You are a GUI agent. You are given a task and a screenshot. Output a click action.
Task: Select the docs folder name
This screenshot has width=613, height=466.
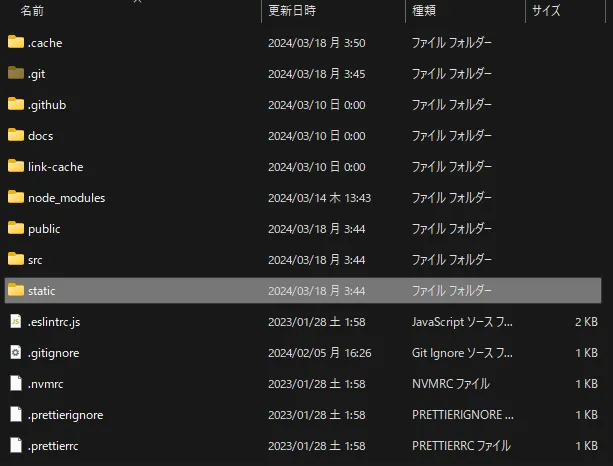coord(40,135)
